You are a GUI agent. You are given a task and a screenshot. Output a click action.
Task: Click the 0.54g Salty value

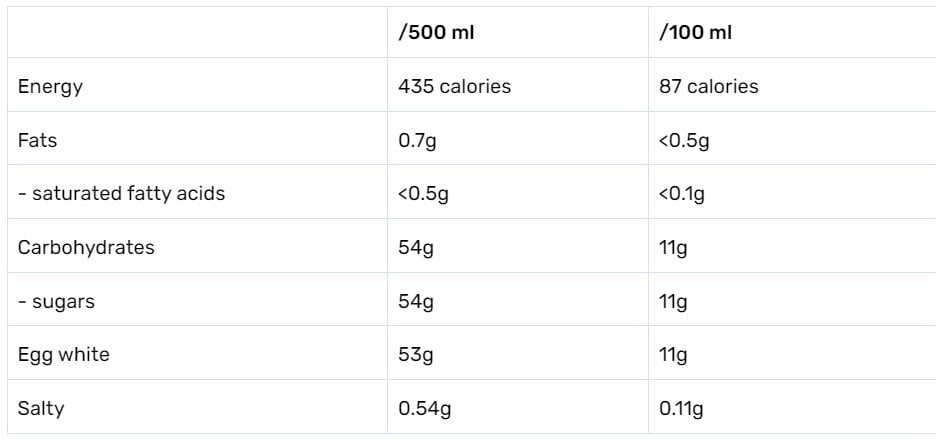pos(425,410)
